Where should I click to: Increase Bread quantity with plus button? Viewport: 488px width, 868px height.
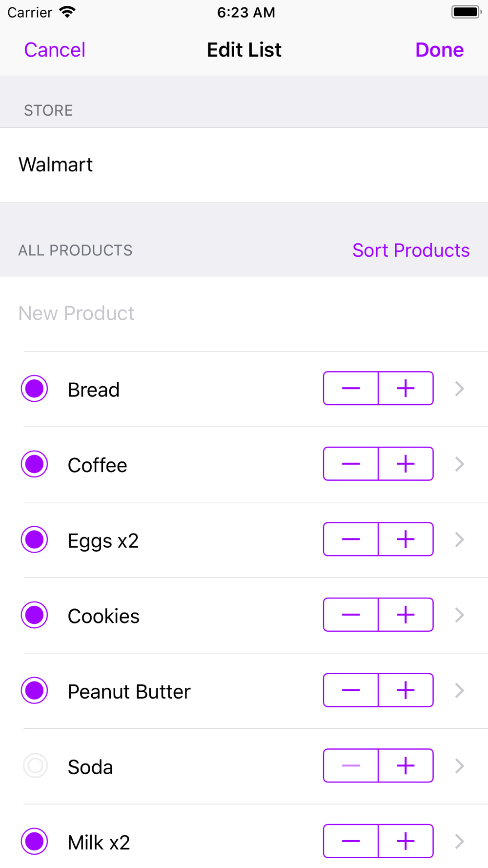406,389
